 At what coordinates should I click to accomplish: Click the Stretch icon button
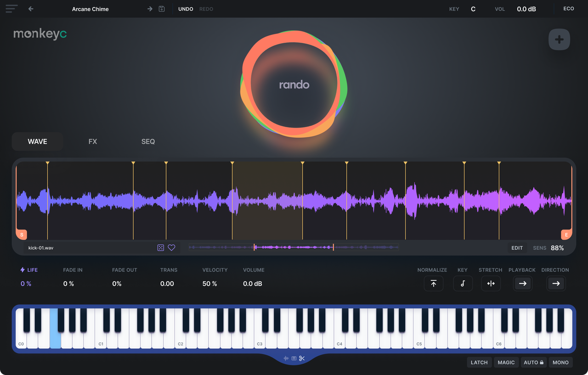[491, 284]
